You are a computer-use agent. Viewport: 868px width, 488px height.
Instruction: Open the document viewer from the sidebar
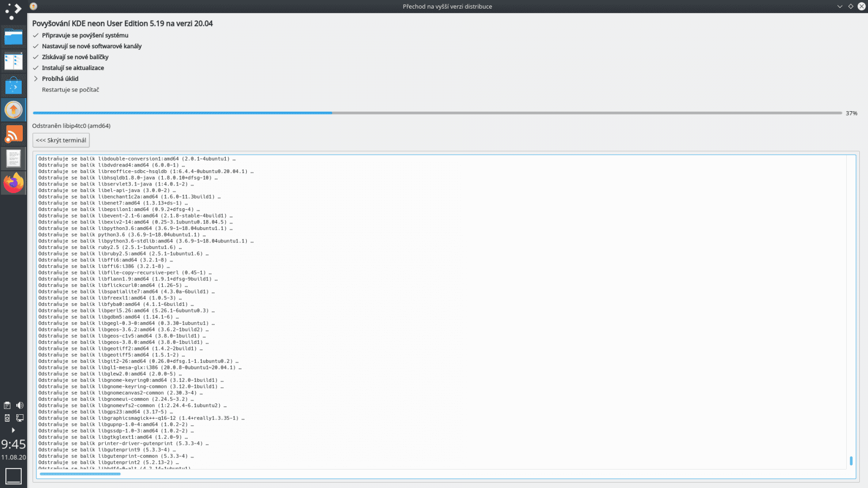13,158
